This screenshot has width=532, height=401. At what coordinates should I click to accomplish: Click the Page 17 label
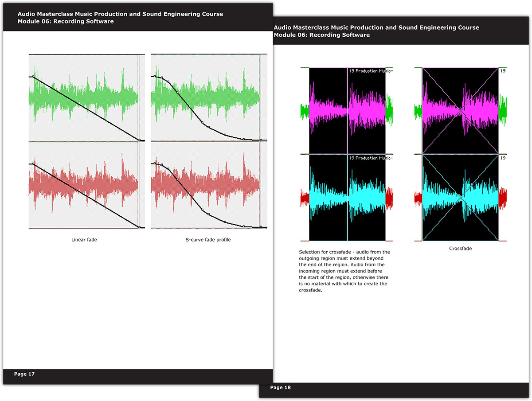pos(24,374)
